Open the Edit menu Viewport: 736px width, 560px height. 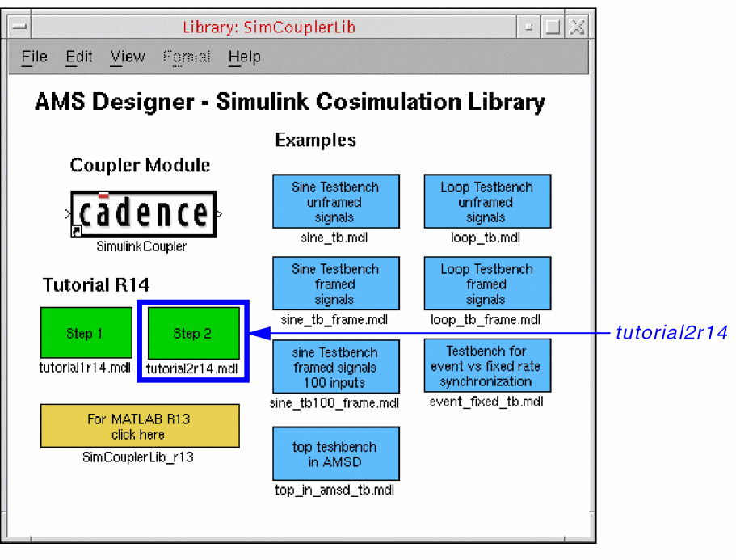pos(79,57)
